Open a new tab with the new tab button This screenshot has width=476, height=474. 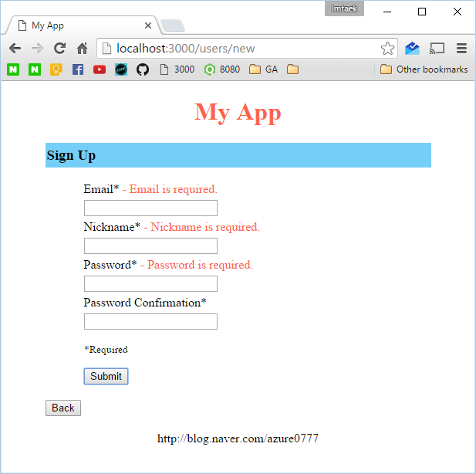(x=173, y=25)
